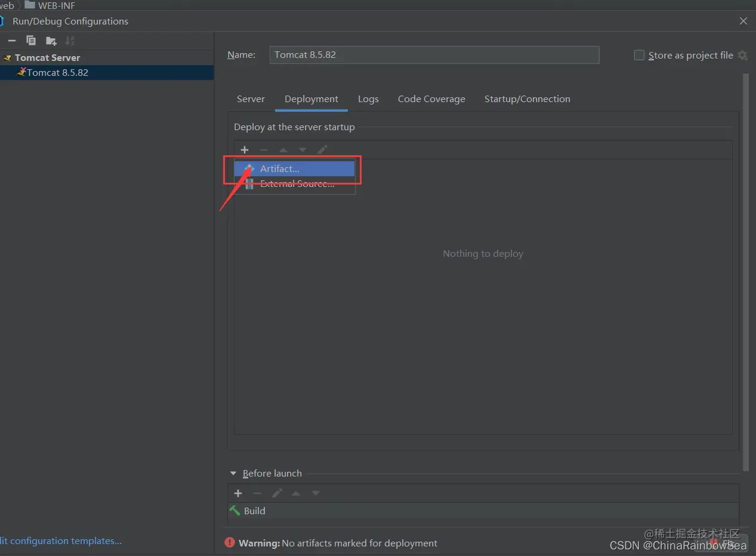Close the Run/Debug Configurations dialog
Screen dimensions: 756x556
coord(743,21)
